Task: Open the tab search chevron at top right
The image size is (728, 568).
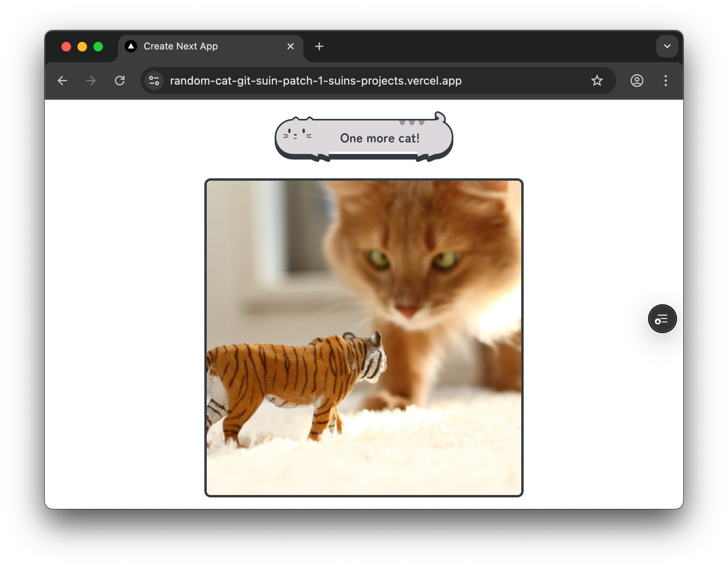Action: click(x=667, y=46)
